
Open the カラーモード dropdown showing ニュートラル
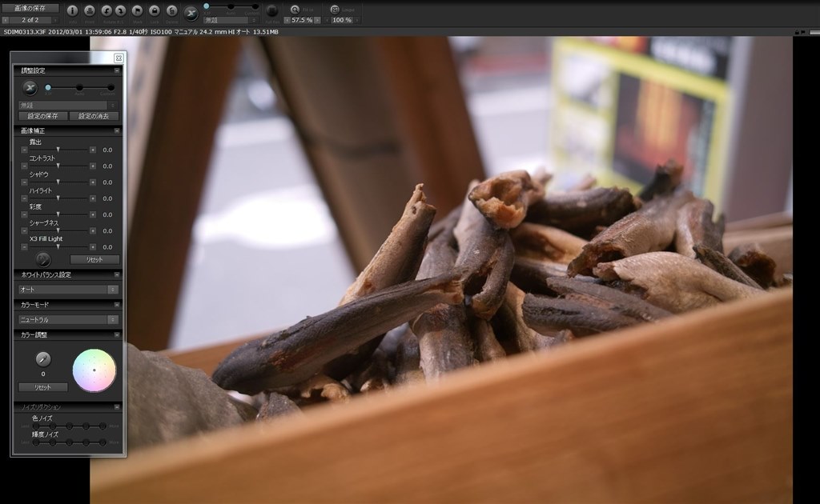68,318
